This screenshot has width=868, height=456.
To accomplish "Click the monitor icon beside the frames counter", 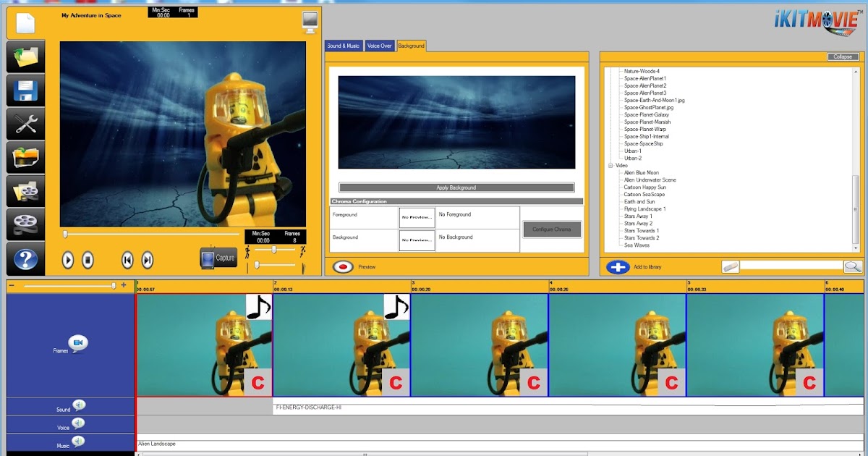I will coord(310,22).
